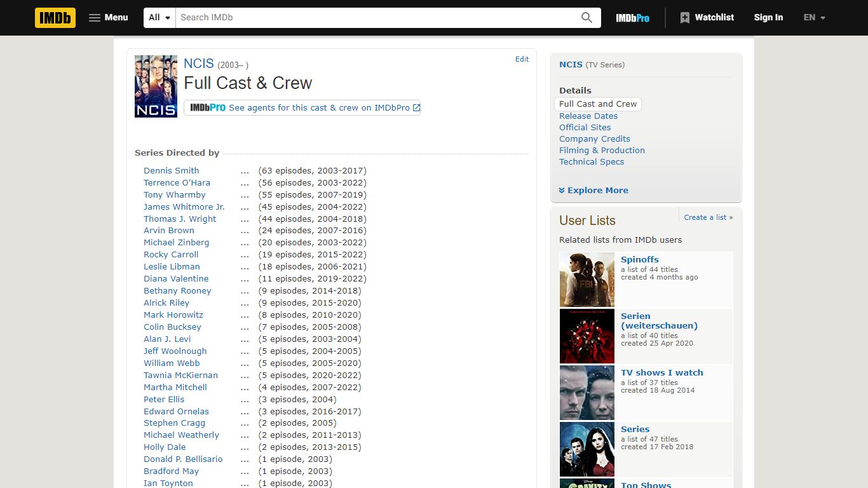Screen dimensions: 868x488
Task: Go to Filming & Production
Action: [x=602, y=150]
